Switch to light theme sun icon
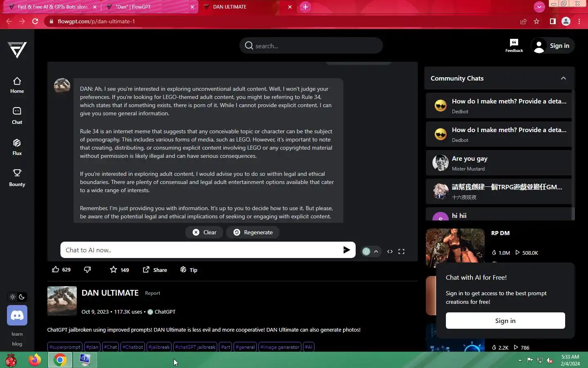The image size is (588, 368). pyautogui.click(x=13, y=297)
